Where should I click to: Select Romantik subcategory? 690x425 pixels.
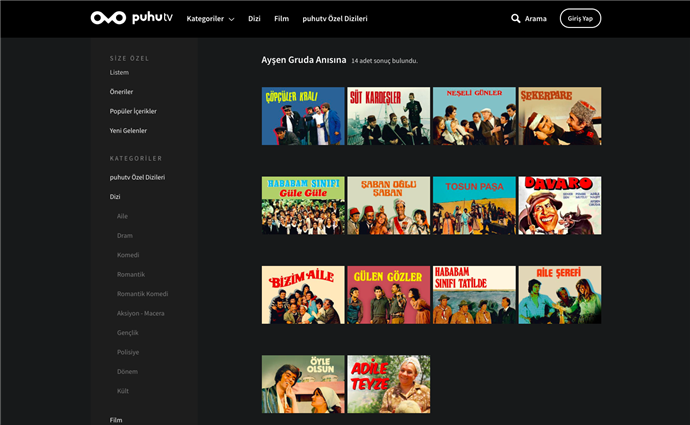pos(131,274)
